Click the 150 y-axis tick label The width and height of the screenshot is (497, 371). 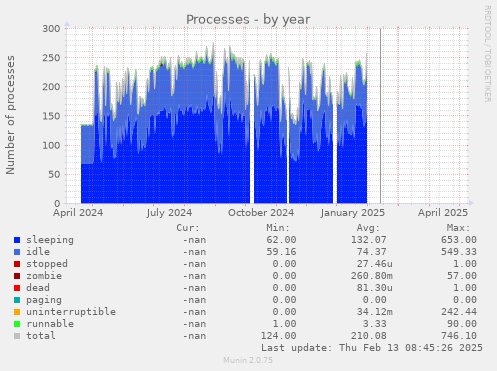51,116
